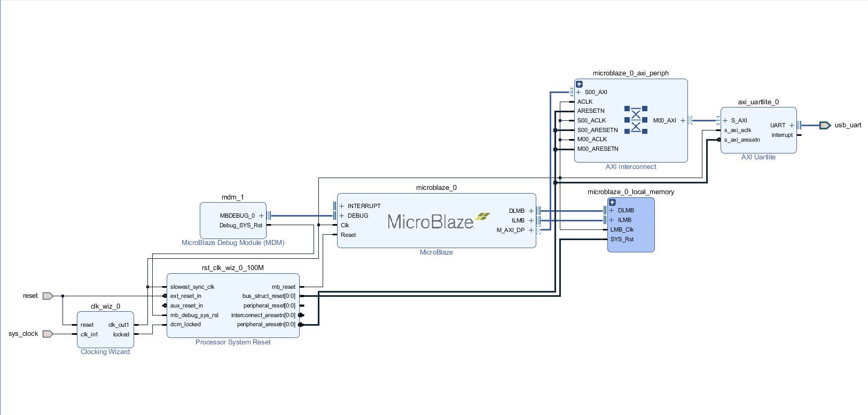Expand the S_AXI interface on axi_uartlite_0
Viewport: 868px width, 415px height.
tap(725, 120)
